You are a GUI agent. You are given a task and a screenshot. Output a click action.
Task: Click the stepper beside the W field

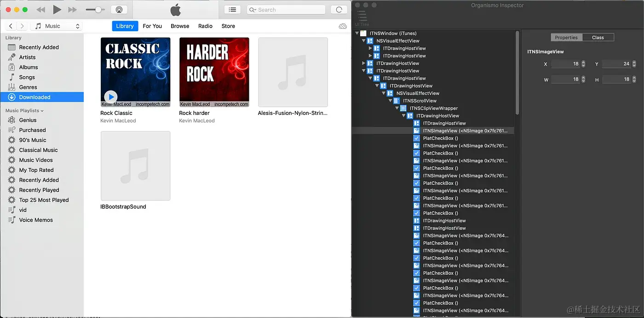pyautogui.click(x=584, y=79)
